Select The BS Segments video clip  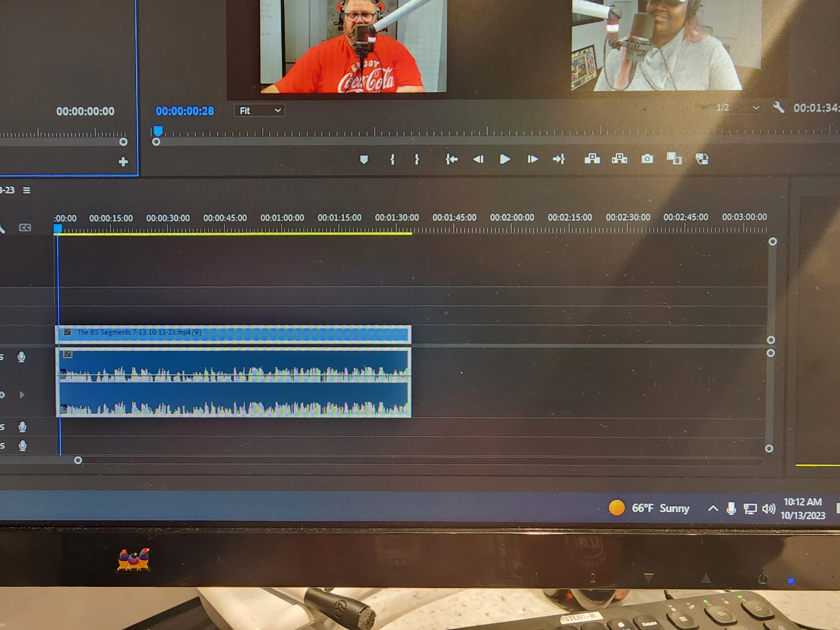(x=234, y=334)
